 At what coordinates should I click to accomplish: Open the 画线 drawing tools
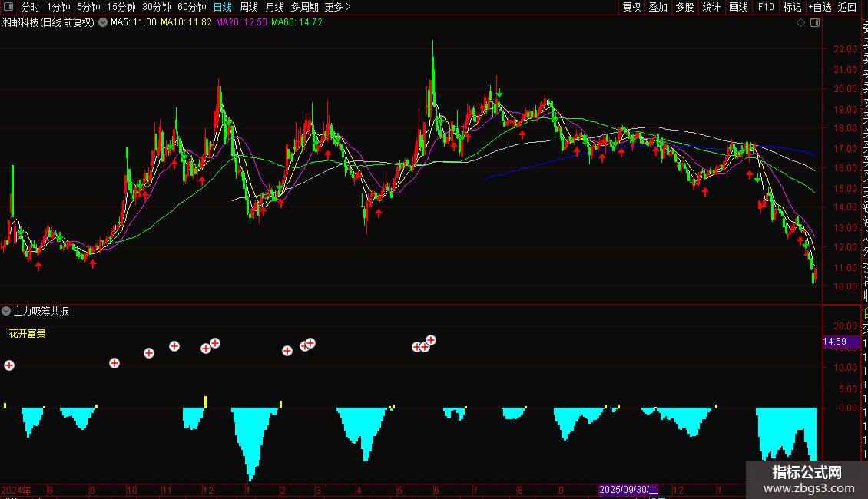(x=738, y=7)
